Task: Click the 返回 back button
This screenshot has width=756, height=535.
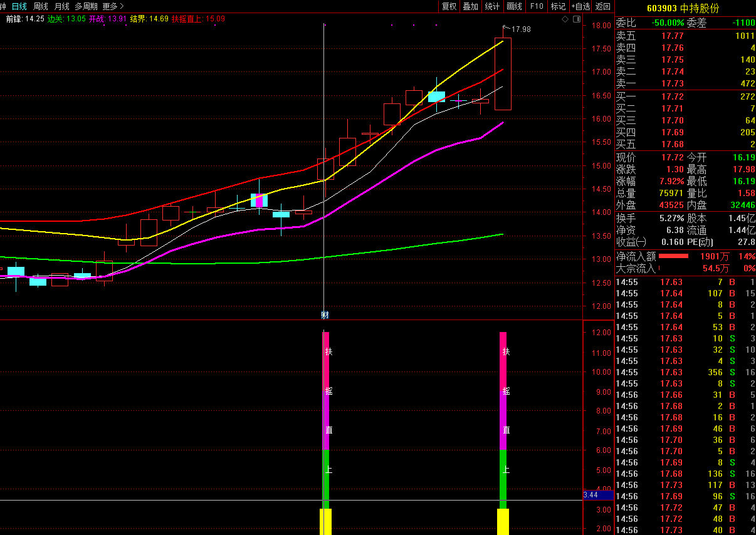Action: (x=602, y=6)
